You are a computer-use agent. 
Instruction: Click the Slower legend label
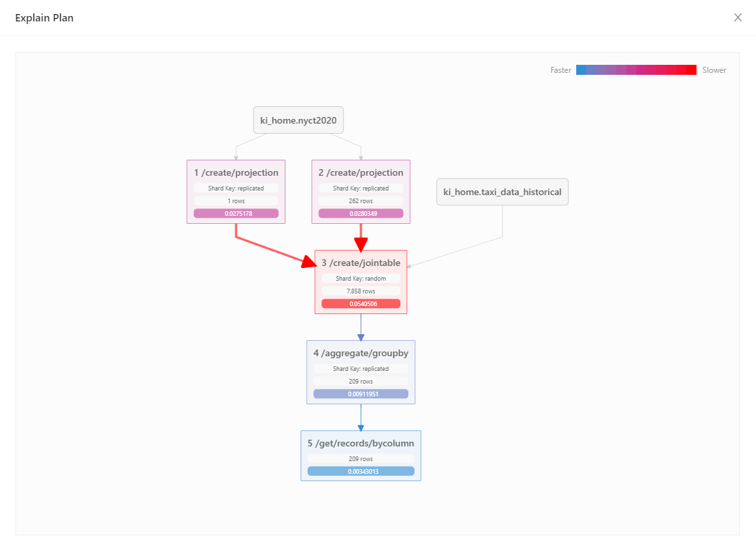click(714, 70)
